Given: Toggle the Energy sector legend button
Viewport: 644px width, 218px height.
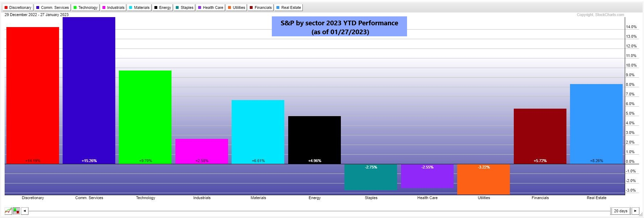Looking at the screenshot, I should [x=163, y=7].
